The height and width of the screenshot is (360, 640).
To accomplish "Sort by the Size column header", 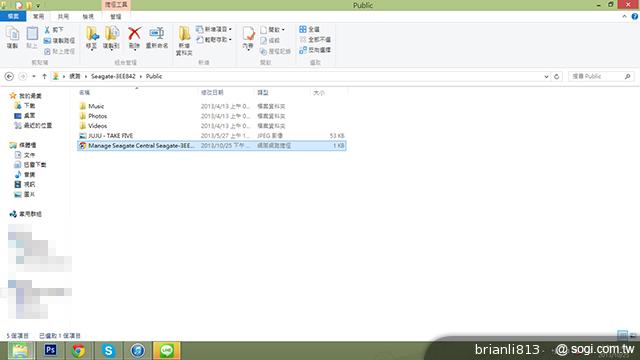I will coord(319,93).
